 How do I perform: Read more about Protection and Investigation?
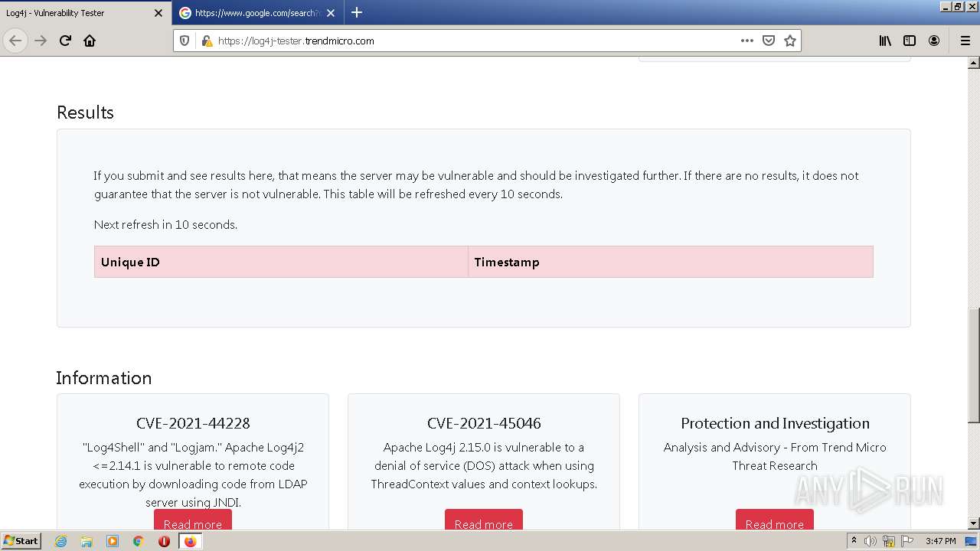[x=775, y=520]
